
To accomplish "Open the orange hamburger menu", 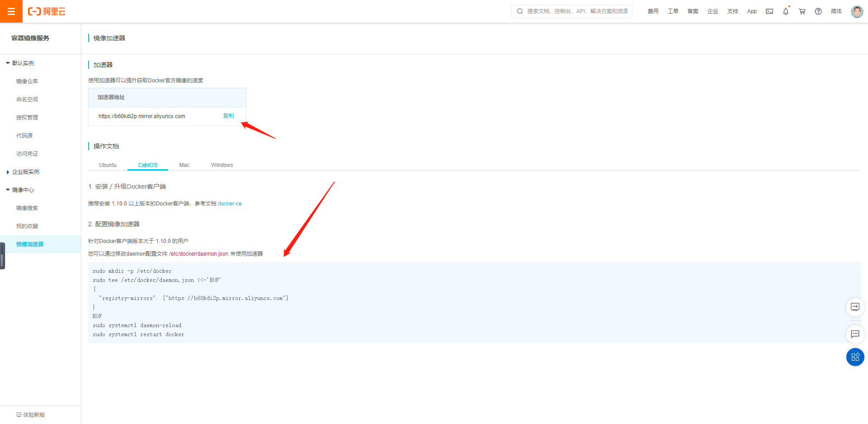I will (11, 11).
